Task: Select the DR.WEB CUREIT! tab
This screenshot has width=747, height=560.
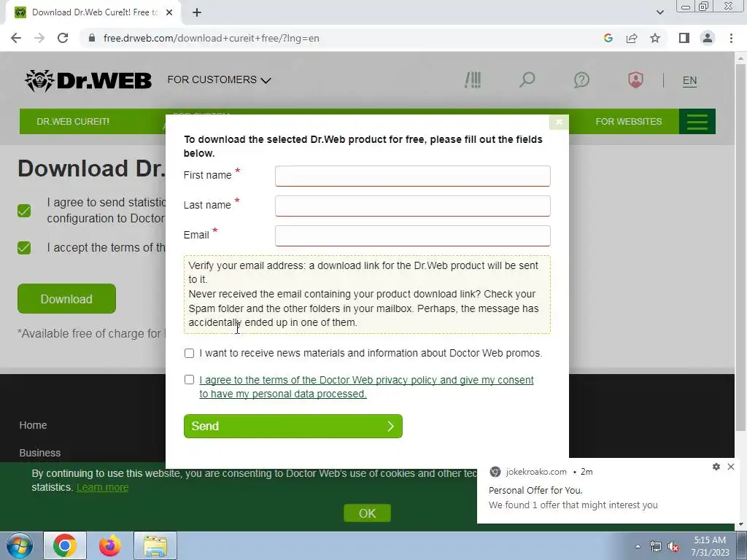Action: (x=73, y=122)
